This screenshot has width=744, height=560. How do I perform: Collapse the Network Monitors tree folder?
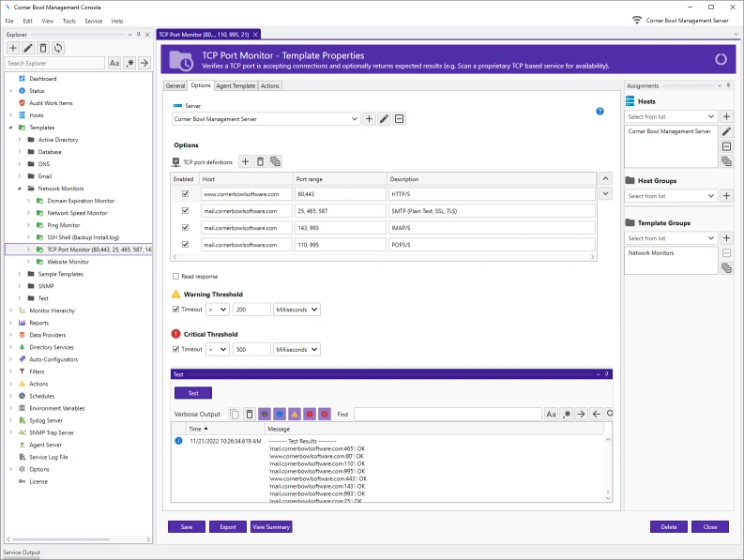(x=20, y=189)
